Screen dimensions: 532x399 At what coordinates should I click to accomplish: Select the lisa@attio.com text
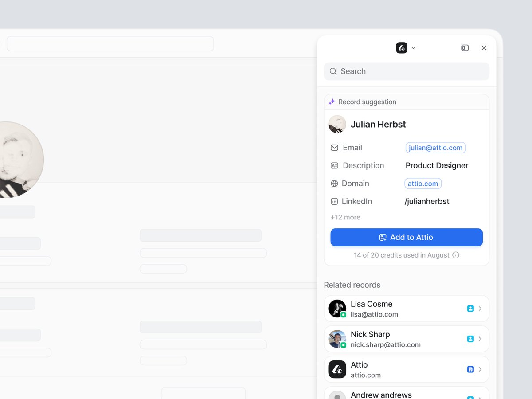[x=374, y=314]
